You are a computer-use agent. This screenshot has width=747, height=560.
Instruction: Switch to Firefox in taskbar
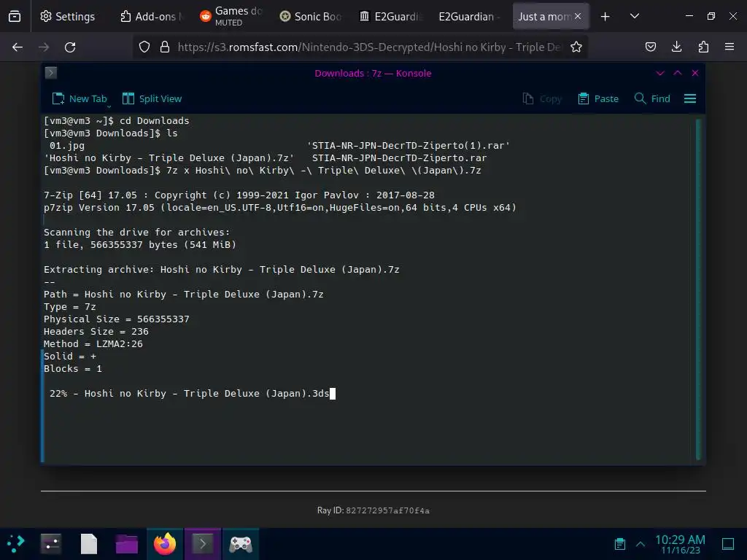[x=165, y=544]
